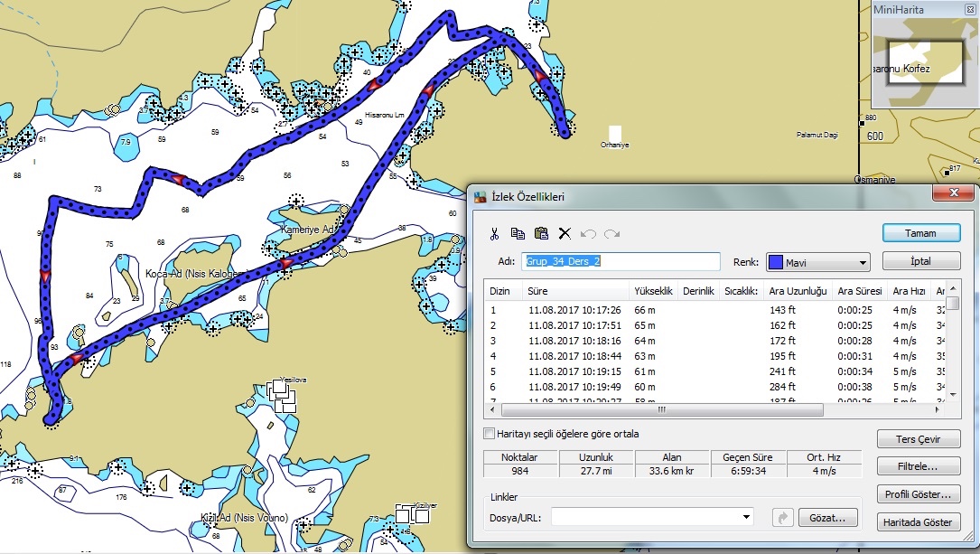The image size is (980, 554).
Task: Click the '284 ft' leg length cell
Action: click(782, 387)
